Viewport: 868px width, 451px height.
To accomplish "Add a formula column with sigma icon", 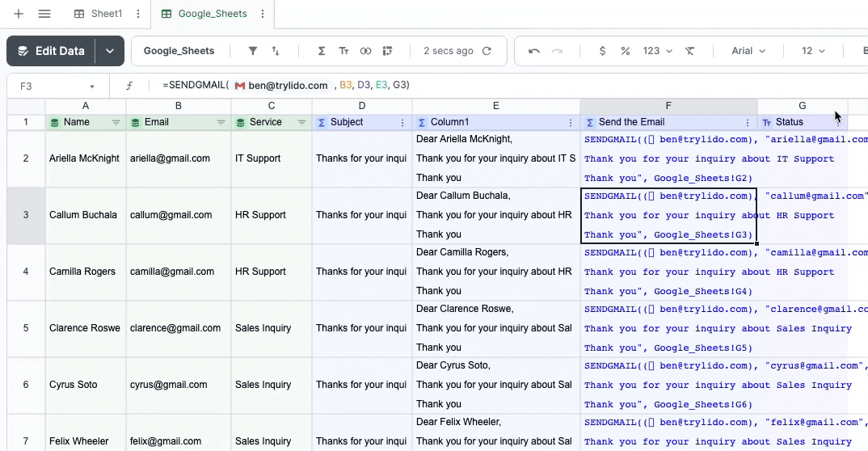I will (321, 51).
